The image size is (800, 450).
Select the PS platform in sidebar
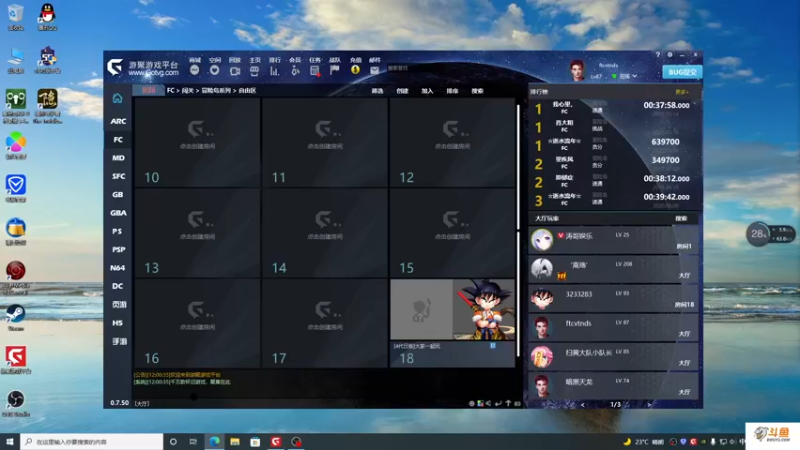tap(118, 231)
